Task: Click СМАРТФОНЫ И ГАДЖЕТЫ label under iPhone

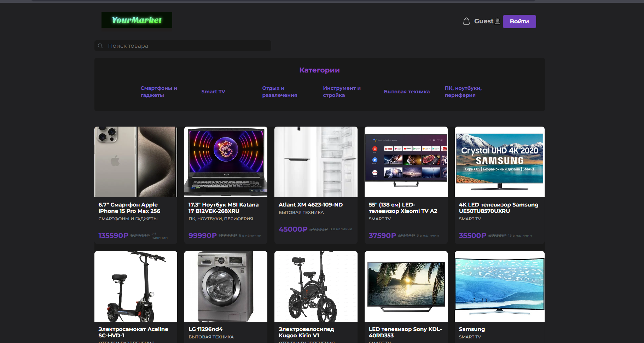Action: coord(128,219)
